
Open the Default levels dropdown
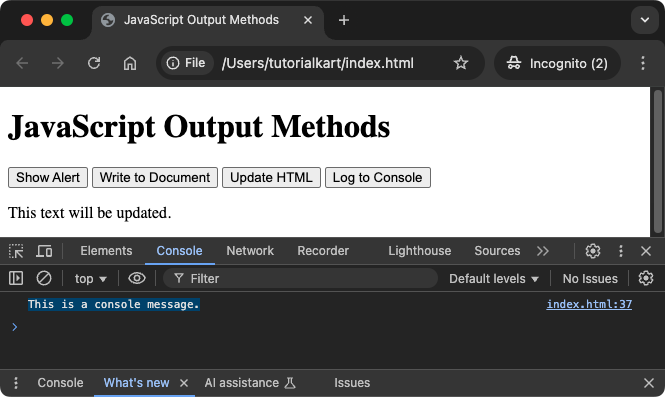coord(494,279)
